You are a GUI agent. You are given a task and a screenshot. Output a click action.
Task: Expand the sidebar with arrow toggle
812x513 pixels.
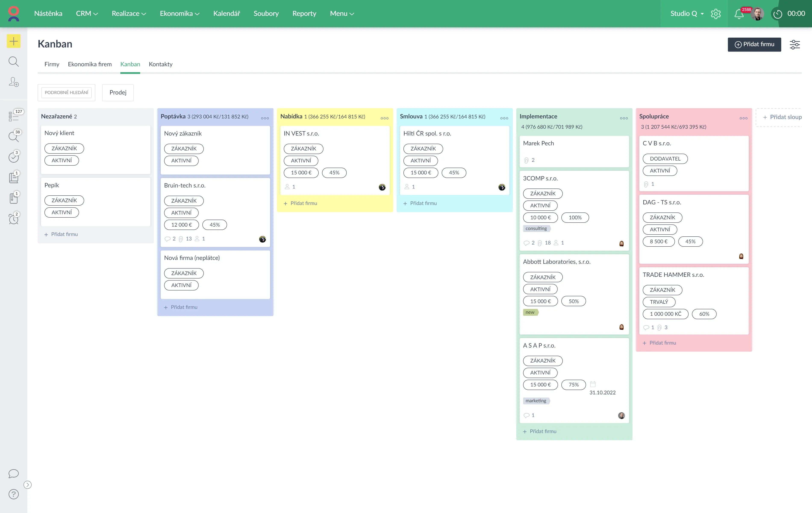pyautogui.click(x=28, y=485)
